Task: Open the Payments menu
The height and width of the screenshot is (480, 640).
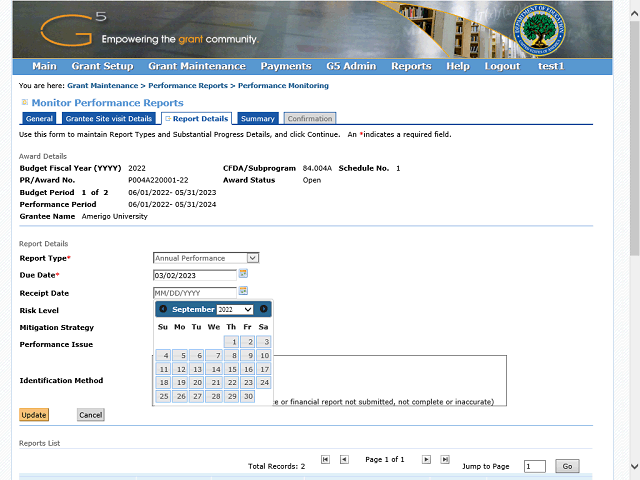Action: pyautogui.click(x=286, y=66)
